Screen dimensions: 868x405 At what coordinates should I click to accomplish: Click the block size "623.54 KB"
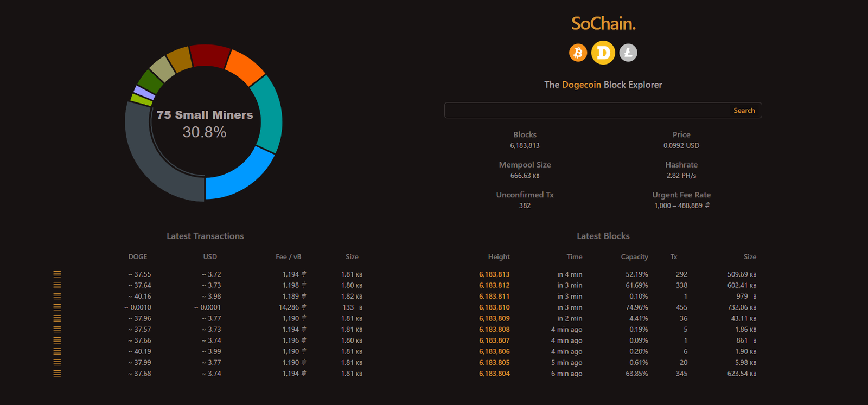coord(742,374)
